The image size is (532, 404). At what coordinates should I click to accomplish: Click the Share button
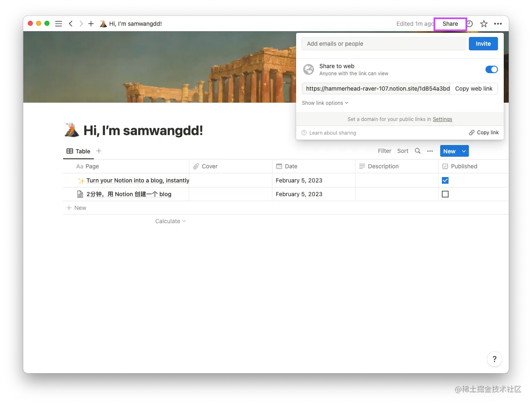(450, 24)
